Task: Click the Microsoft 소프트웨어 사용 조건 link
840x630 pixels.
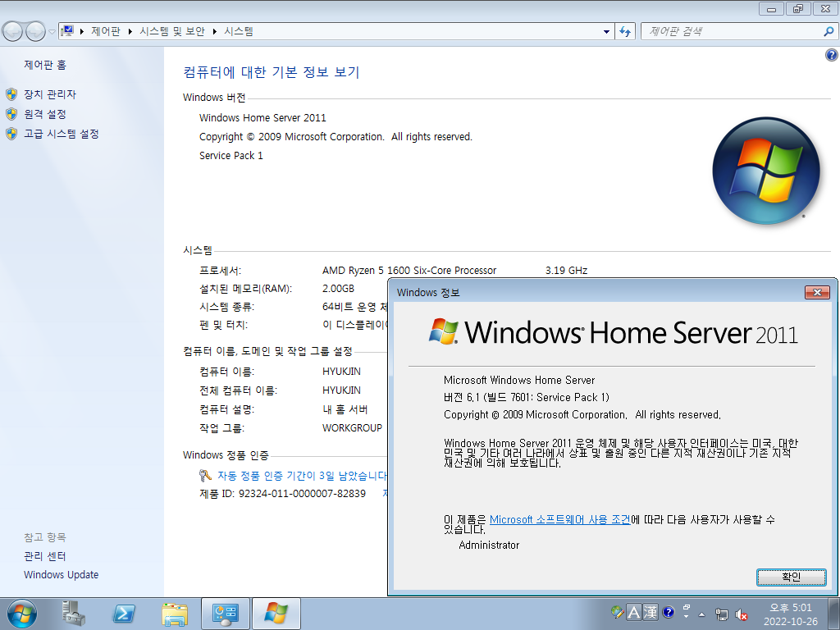Action: point(559,519)
